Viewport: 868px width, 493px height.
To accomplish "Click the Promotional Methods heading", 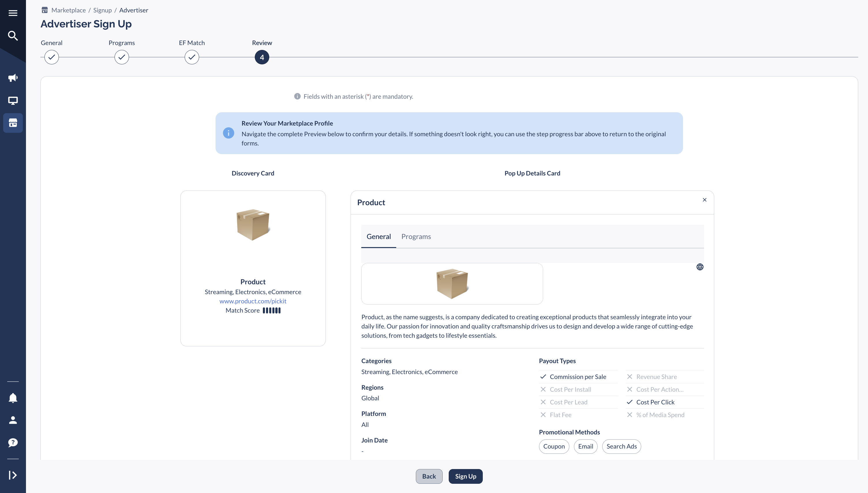I will coord(569,432).
